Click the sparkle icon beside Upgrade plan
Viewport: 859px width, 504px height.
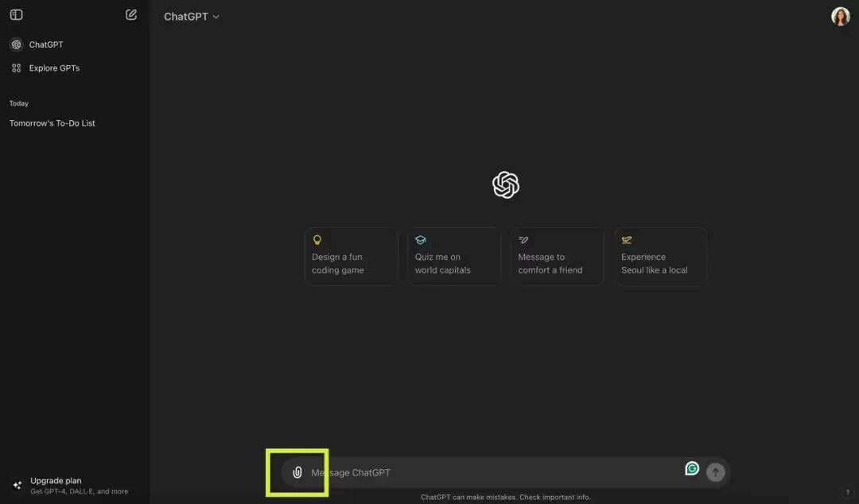tap(17, 486)
